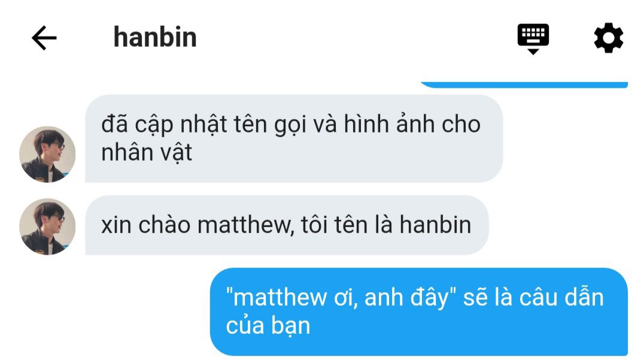Click "hình ảnh" text in the update message

point(389,124)
